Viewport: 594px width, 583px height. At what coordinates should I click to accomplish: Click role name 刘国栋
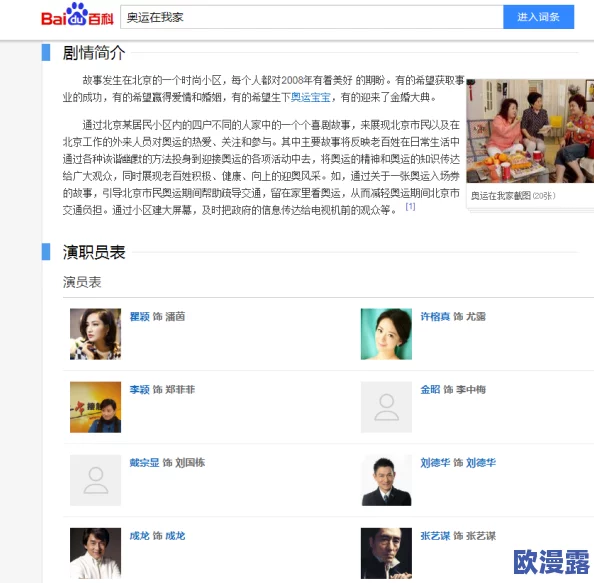(x=190, y=463)
